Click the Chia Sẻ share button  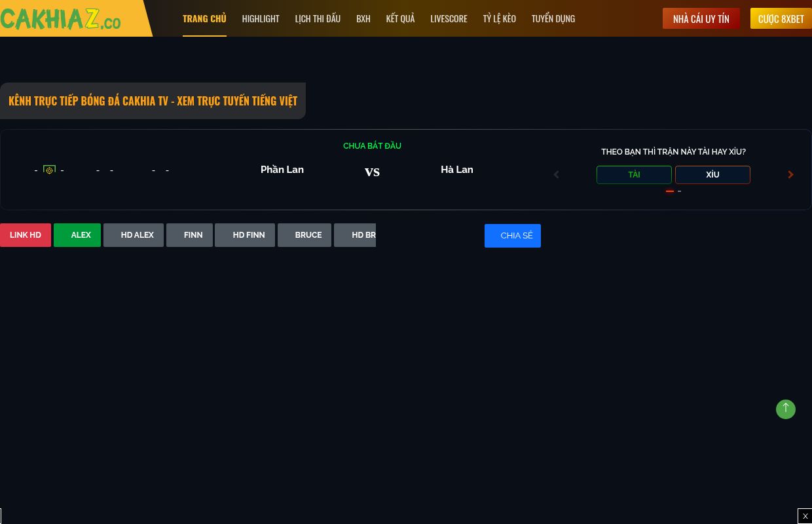(x=513, y=236)
